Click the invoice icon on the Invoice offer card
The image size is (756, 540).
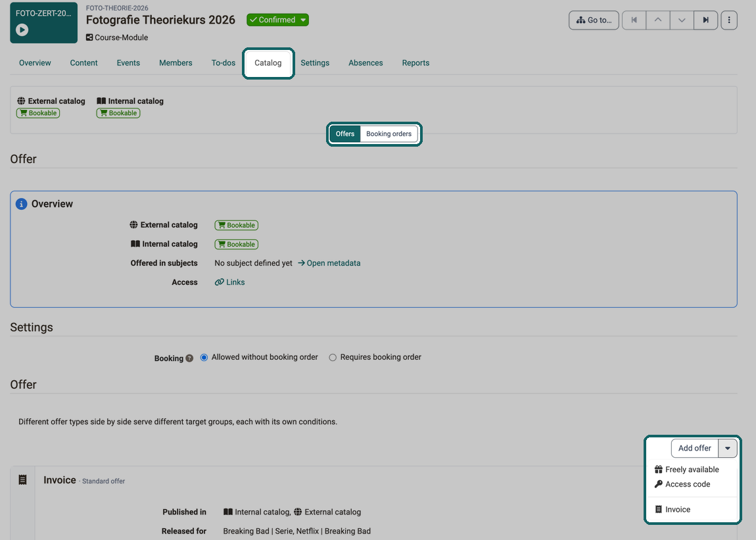tap(22, 479)
